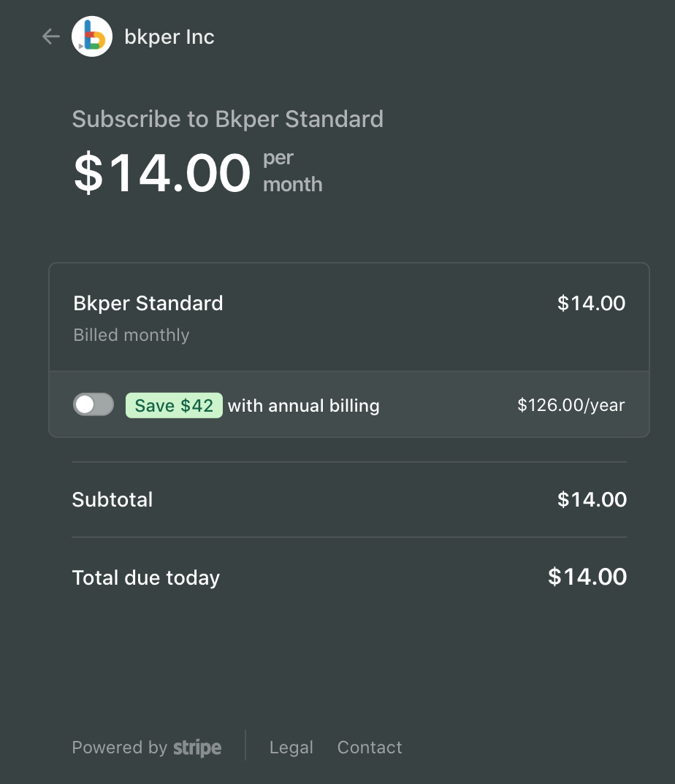Viewport: 675px width, 784px height.
Task: Expand the Subtotal breakdown row
Action: pos(113,499)
